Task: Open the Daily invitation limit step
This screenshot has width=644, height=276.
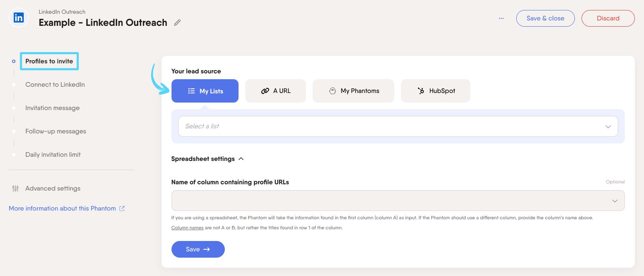Action: [x=53, y=155]
